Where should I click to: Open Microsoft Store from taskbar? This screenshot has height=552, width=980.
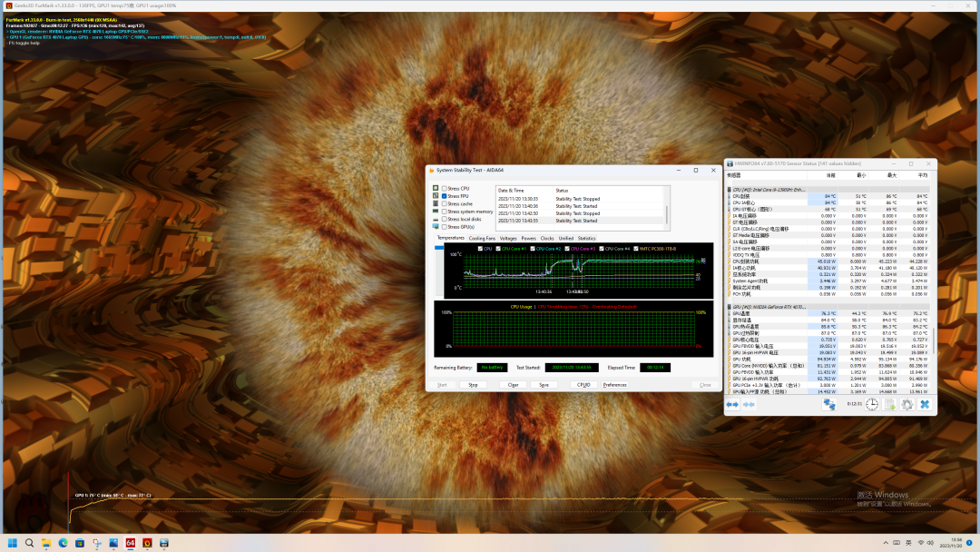pos(80,543)
